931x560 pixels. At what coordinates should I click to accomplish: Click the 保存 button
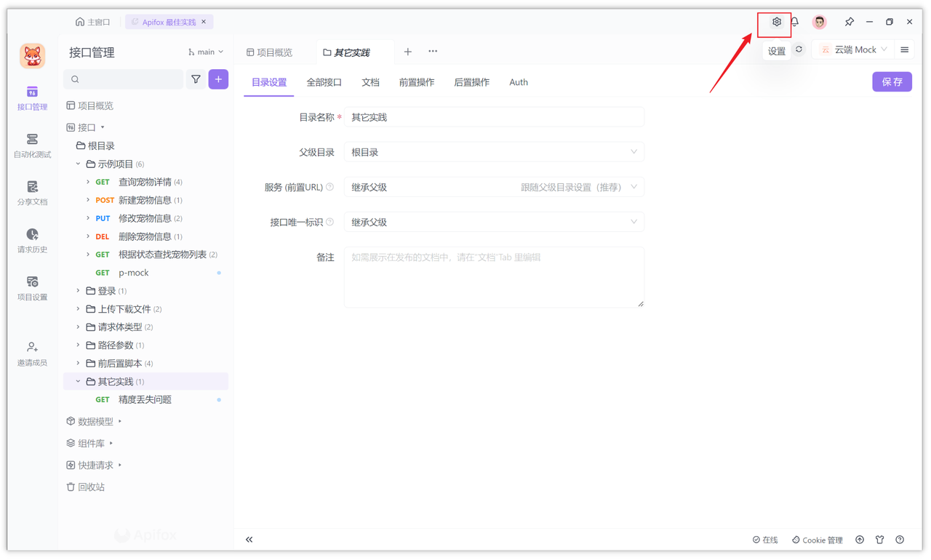pos(892,81)
